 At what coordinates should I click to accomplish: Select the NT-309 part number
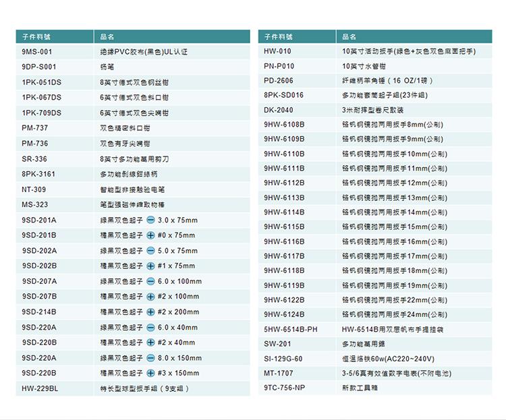click(34, 189)
